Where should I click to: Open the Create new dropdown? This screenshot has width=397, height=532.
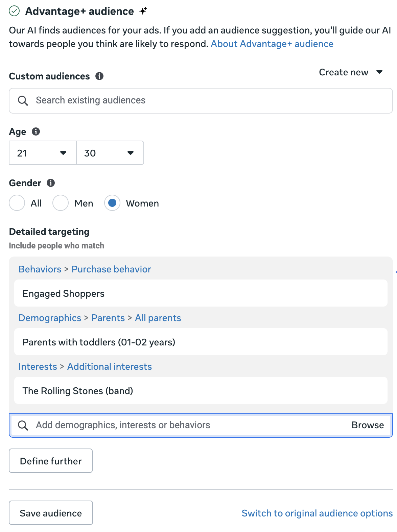350,72
